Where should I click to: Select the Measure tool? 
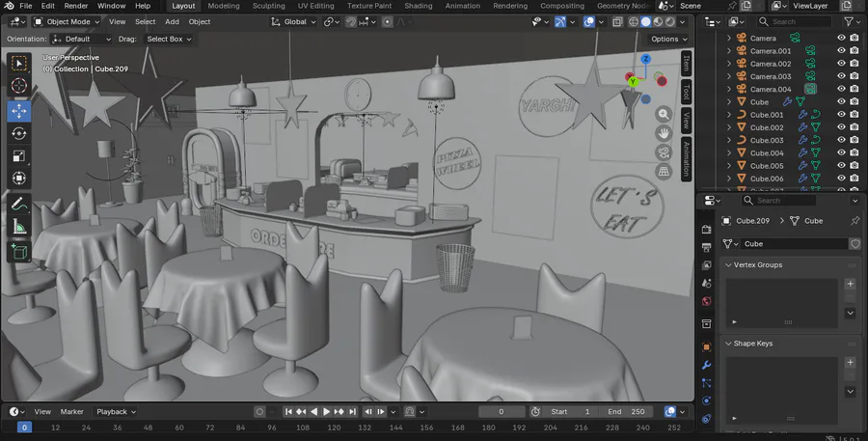[x=19, y=226]
